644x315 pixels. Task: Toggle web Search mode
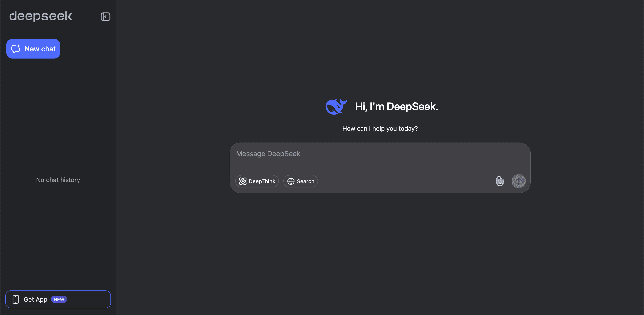coord(300,181)
